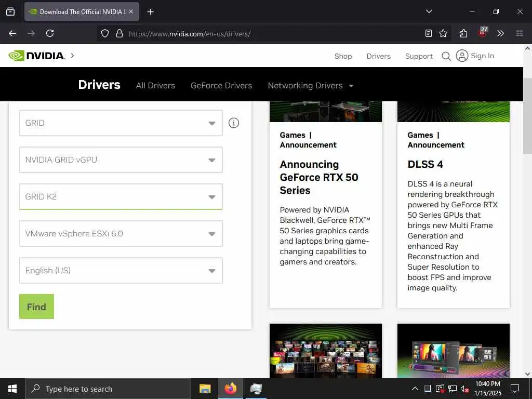Click the info icon beside GRID dropdown

pos(233,123)
